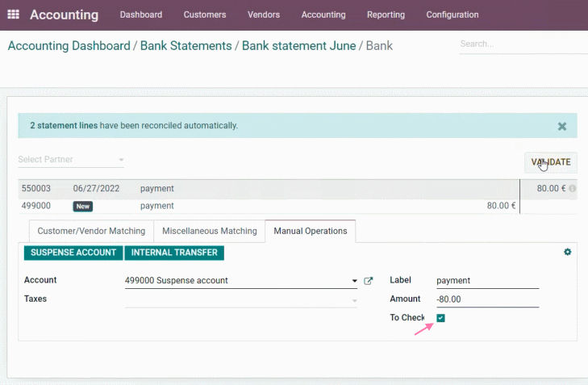Open the gear settings icon in Manual Operations

pyautogui.click(x=567, y=252)
